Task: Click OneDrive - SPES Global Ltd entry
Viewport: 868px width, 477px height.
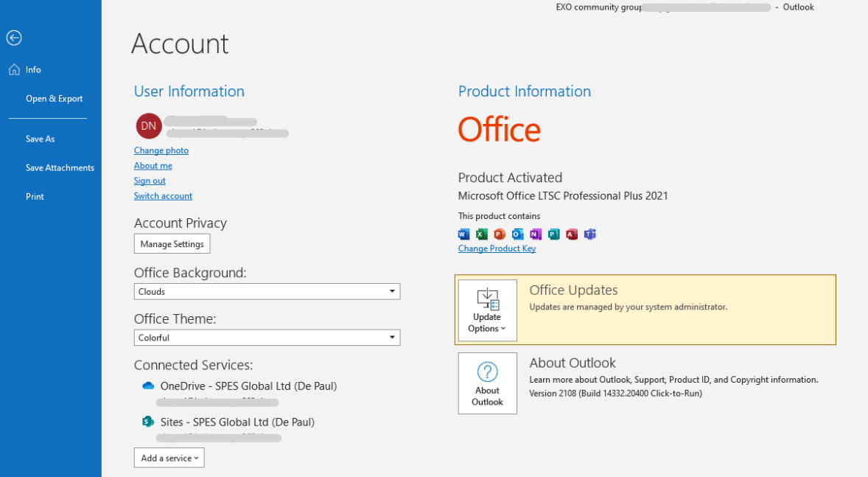Action: (248, 386)
